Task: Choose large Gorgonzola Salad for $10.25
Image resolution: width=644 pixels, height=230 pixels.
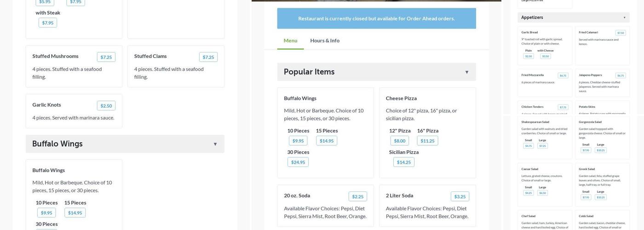Action: point(600,150)
